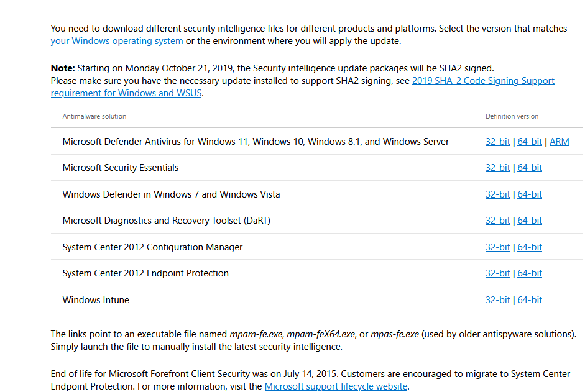585x392 pixels.
Task: Click the bold 'Note:' label
Action: pyautogui.click(x=63, y=68)
